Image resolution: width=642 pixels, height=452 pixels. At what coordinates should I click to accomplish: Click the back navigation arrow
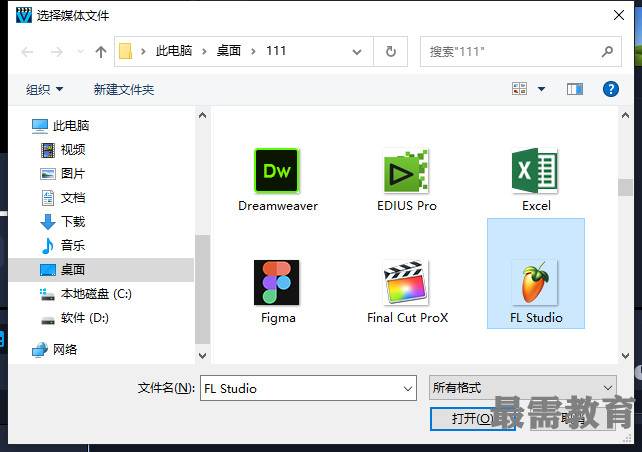click(x=27, y=52)
